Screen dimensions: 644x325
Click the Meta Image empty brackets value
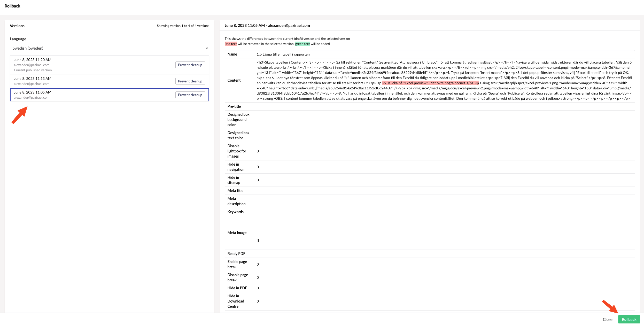[258, 241]
